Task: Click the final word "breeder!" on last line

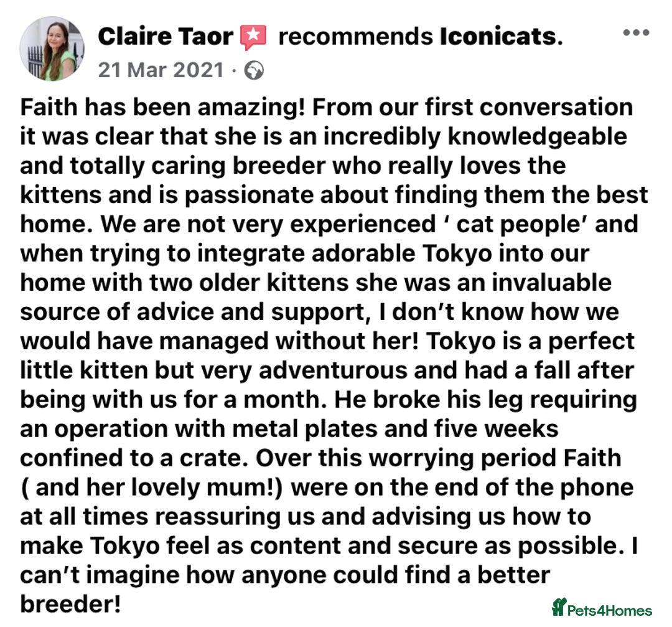Action: pyautogui.click(x=70, y=604)
